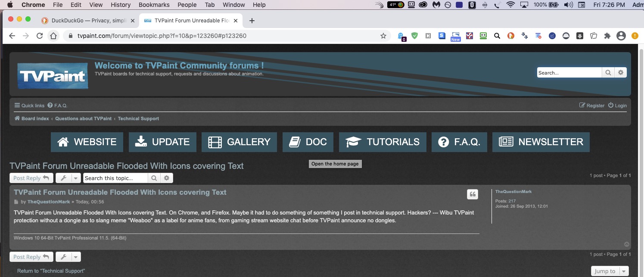Open advanced topic search gear
This screenshot has height=277, width=644.
pos(167,178)
